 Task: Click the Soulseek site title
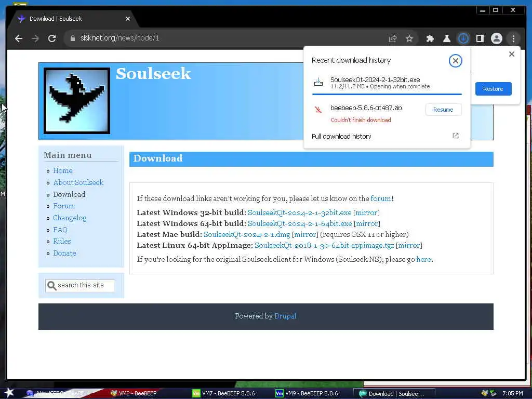pos(153,74)
